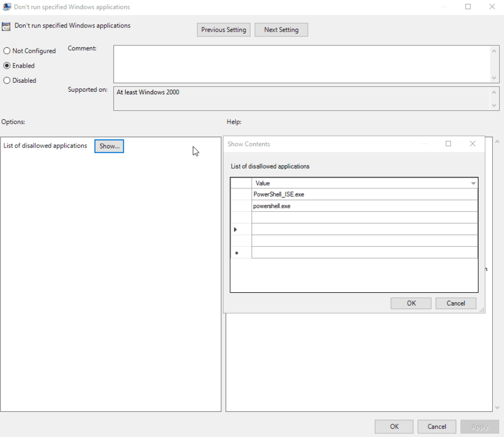This screenshot has height=437, width=504.
Task: Click the Show Contents resize grip
Action: (482, 310)
